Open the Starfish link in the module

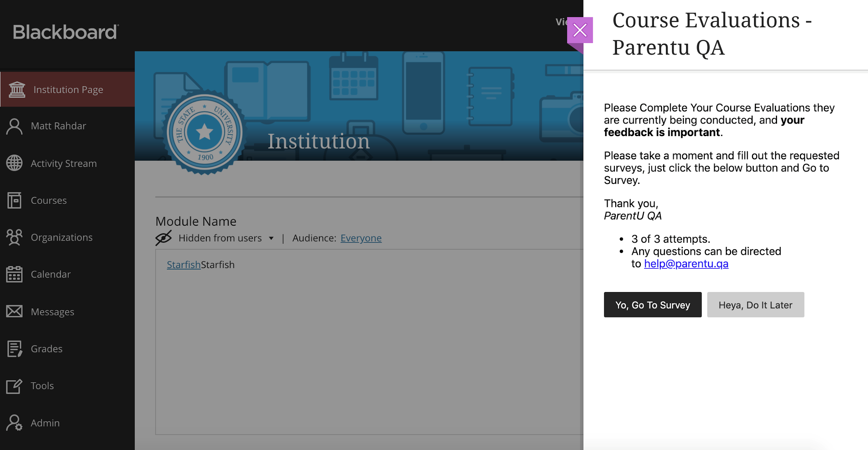coord(184,265)
